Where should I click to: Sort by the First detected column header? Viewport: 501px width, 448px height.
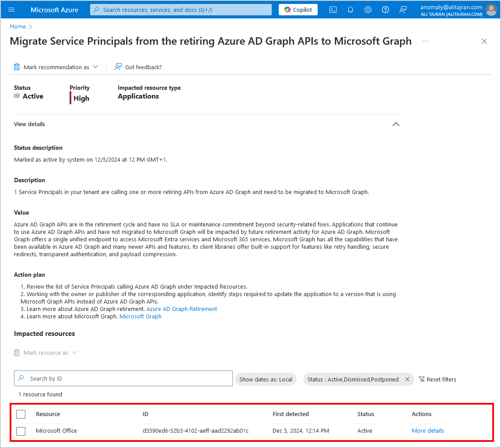(x=291, y=414)
